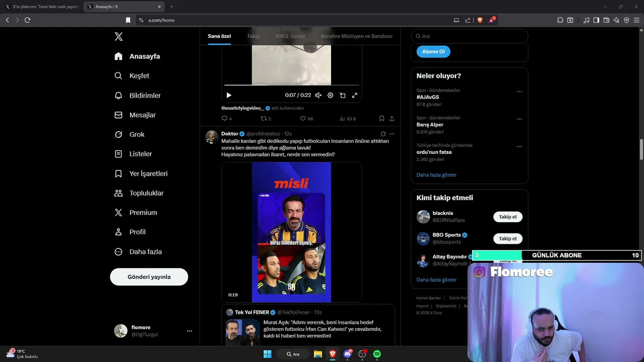Open browser extensions puzzle icon
Image resolution: width=644 pixels, height=362 pixels.
point(560,20)
